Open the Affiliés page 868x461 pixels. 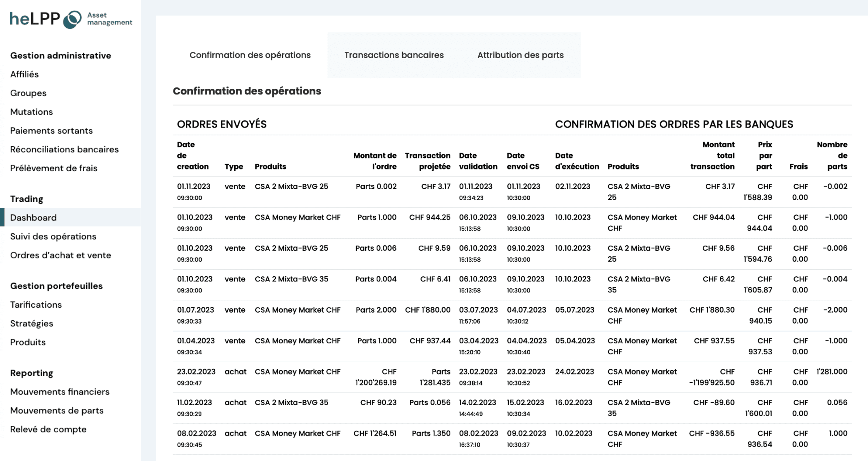pos(24,74)
